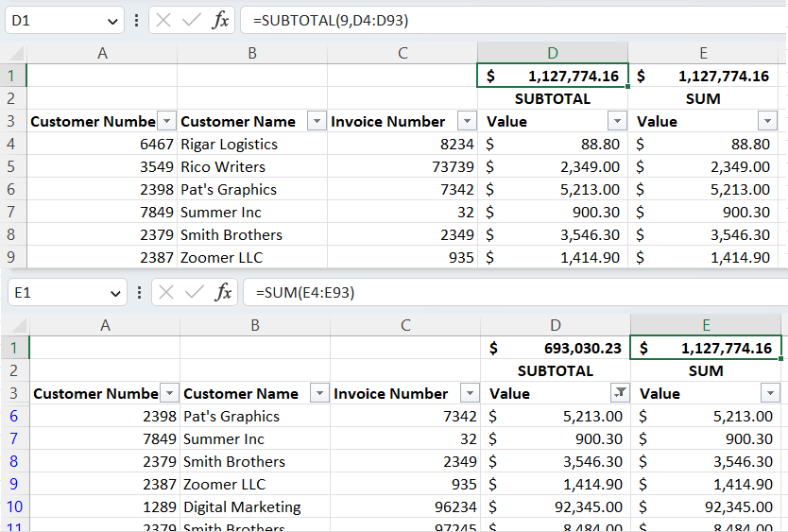The width and height of the screenshot is (788, 532).
Task: Open the D1 name box dropdown
Action: (112, 21)
